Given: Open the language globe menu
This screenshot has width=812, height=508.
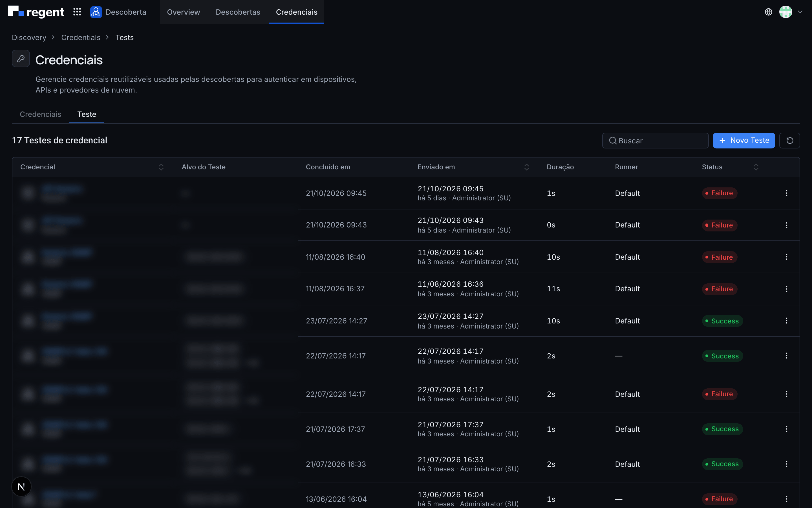Looking at the screenshot, I should click(768, 12).
